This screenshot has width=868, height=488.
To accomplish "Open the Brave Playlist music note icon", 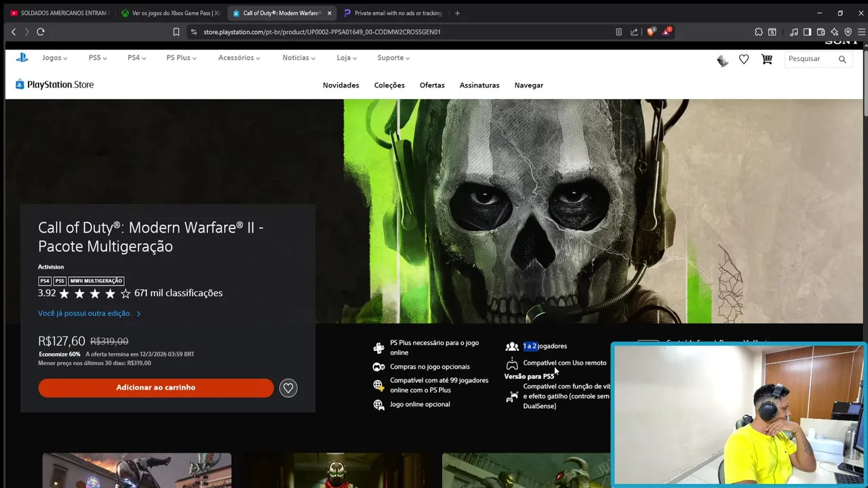I will pyautogui.click(x=793, y=32).
